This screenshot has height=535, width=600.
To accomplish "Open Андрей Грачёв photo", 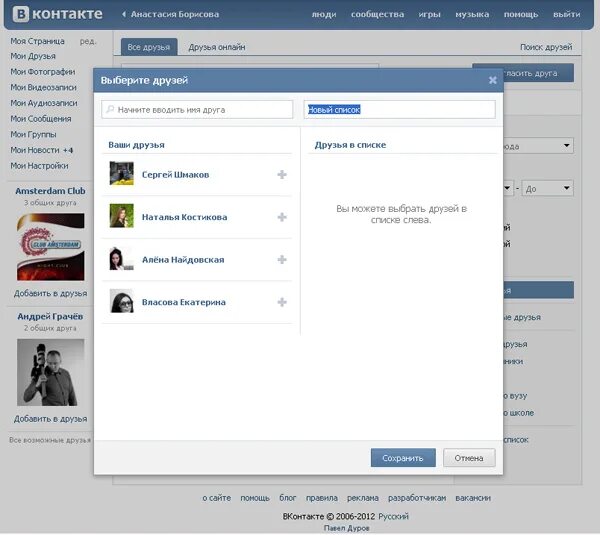I will point(51,372).
